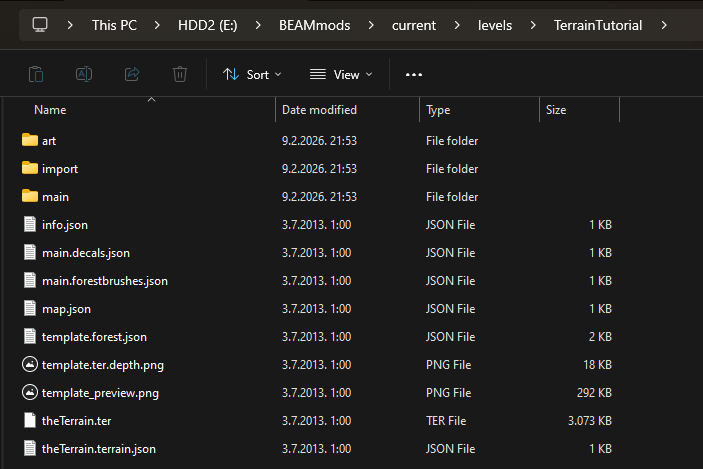Image resolution: width=703 pixels, height=469 pixels.
Task: Expand chevron after TerrainTutorial breadcrumb
Action: 664,25
